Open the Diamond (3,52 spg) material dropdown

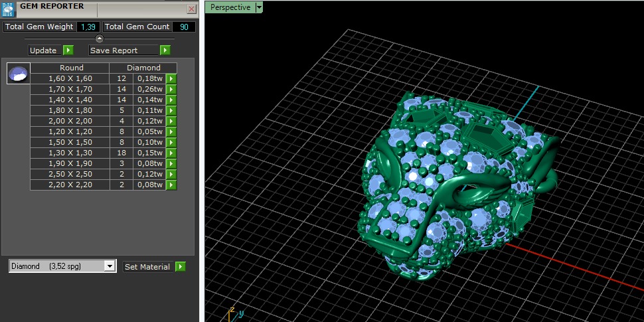(x=62, y=266)
